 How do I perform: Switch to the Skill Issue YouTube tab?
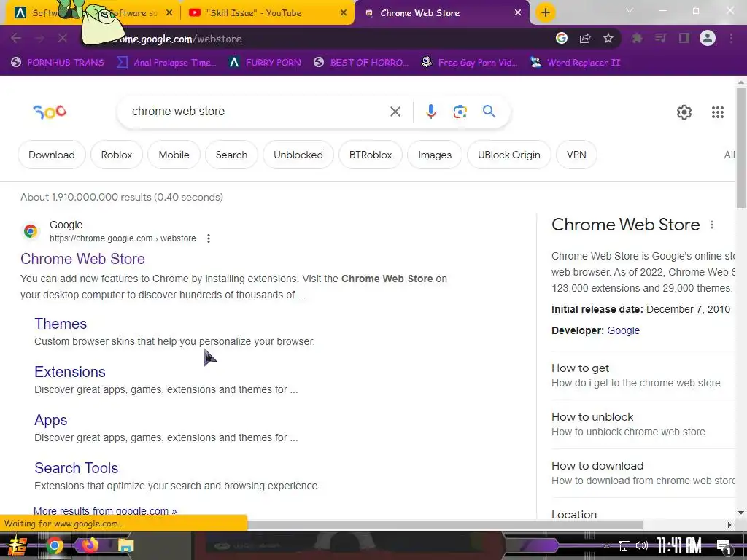pyautogui.click(x=267, y=13)
